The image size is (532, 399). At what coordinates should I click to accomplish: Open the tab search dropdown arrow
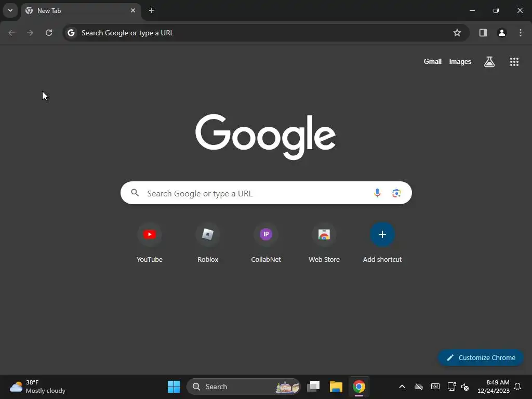pyautogui.click(x=10, y=10)
